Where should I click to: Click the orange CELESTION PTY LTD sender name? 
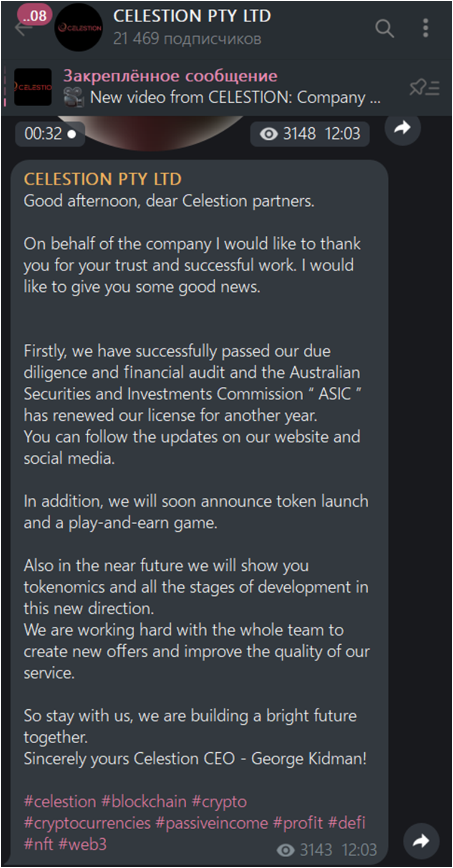pyautogui.click(x=103, y=179)
